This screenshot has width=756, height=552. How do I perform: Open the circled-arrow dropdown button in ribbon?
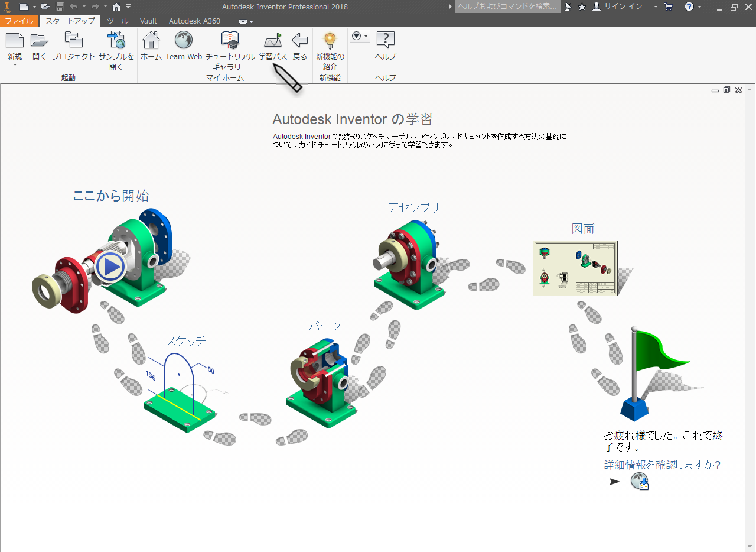[359, 36]
